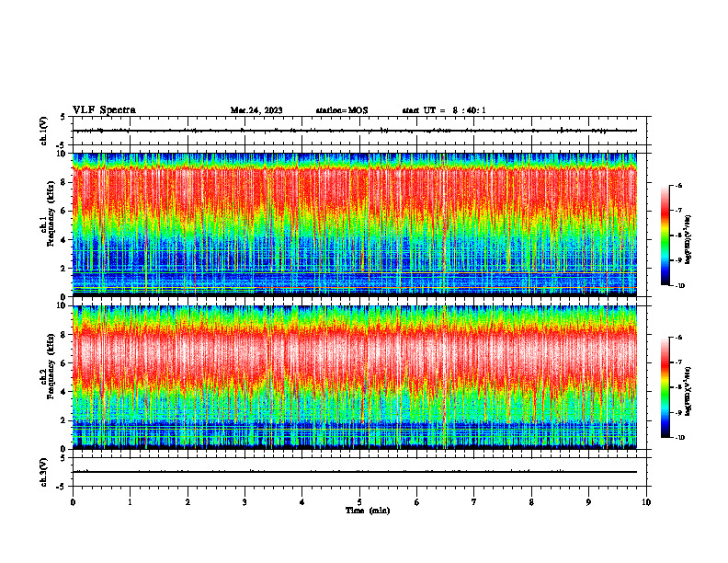This screenshot has width=728, height=563.
Task: Click the ch.3 voltage waveform trace
Action: point(355,472)
